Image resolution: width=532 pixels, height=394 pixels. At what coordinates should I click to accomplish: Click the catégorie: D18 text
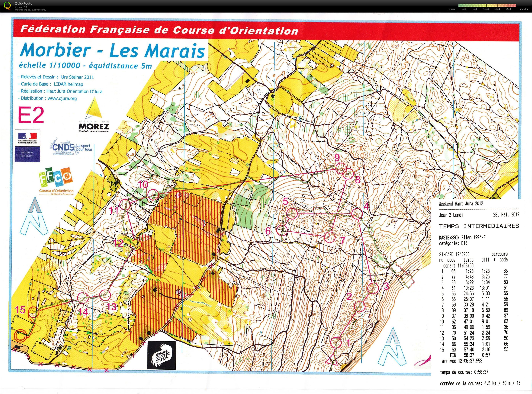(453, 243)
